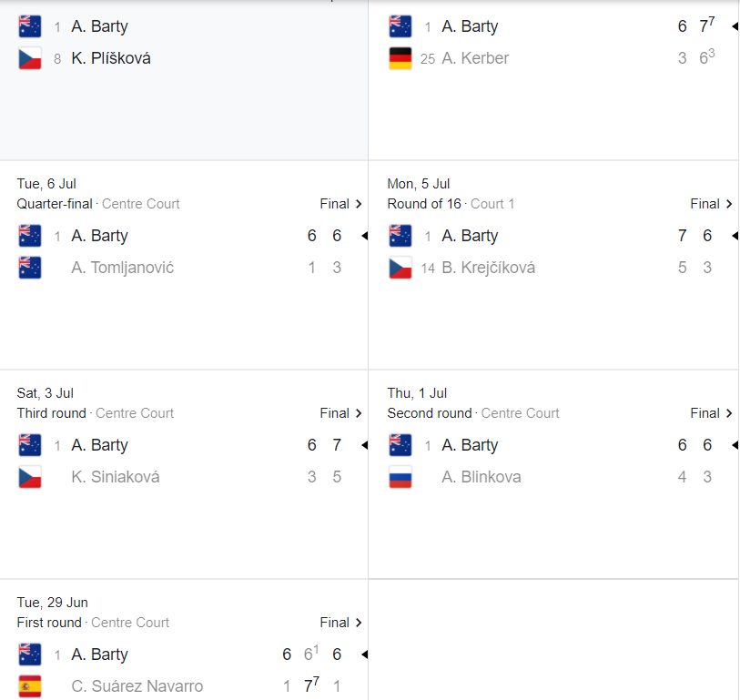Screen dimensions: 740x700
Task: Click the Russian flag beside A. Blinkova
Action: click(x=400, y=477)
